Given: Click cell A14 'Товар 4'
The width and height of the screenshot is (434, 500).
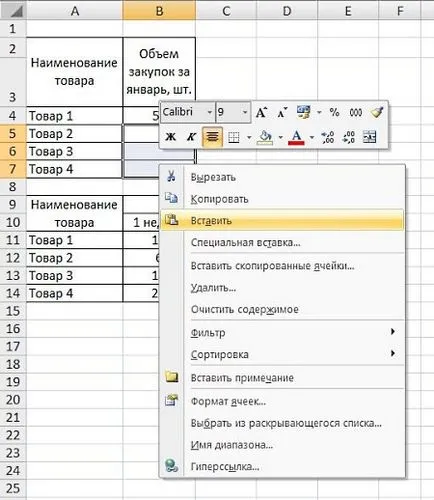Looking at the screenshot, I should click(75, 293).
